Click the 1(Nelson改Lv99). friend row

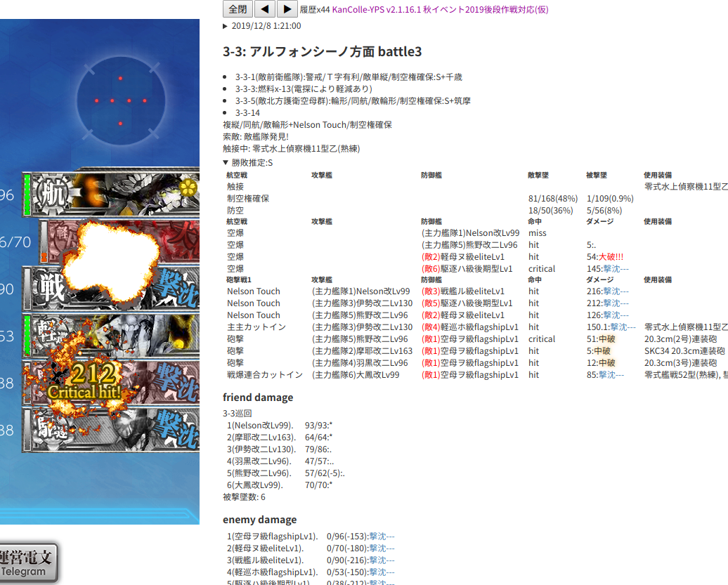(280, 426)
